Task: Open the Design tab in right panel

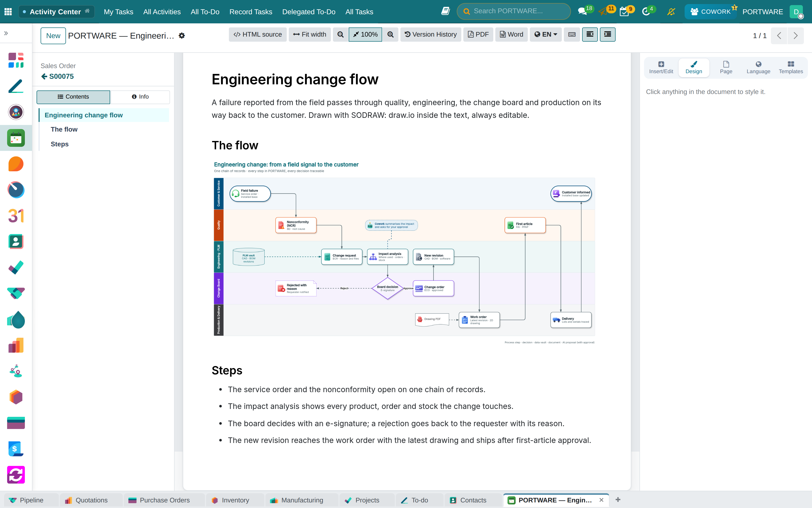Action: point(693,68)
